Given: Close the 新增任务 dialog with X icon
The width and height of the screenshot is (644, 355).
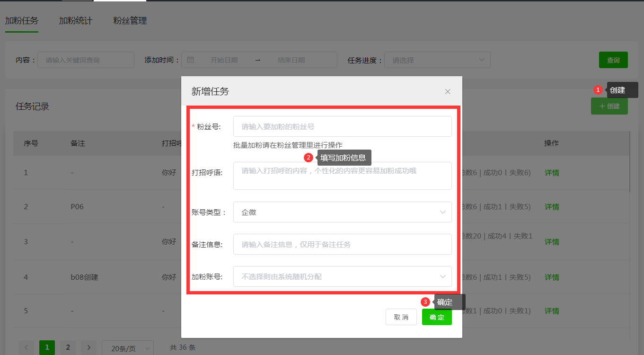Looking at the screenshot, I should (448, 91).
